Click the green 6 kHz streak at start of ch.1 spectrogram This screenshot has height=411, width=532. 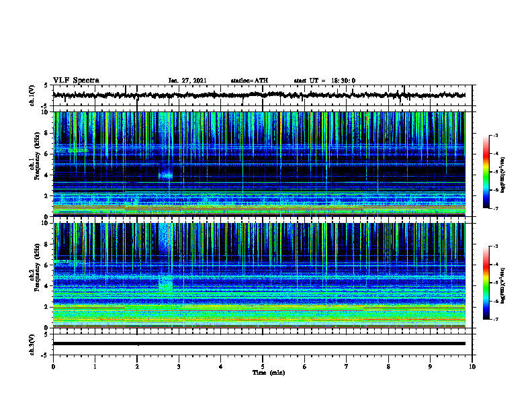pos(72,150)
